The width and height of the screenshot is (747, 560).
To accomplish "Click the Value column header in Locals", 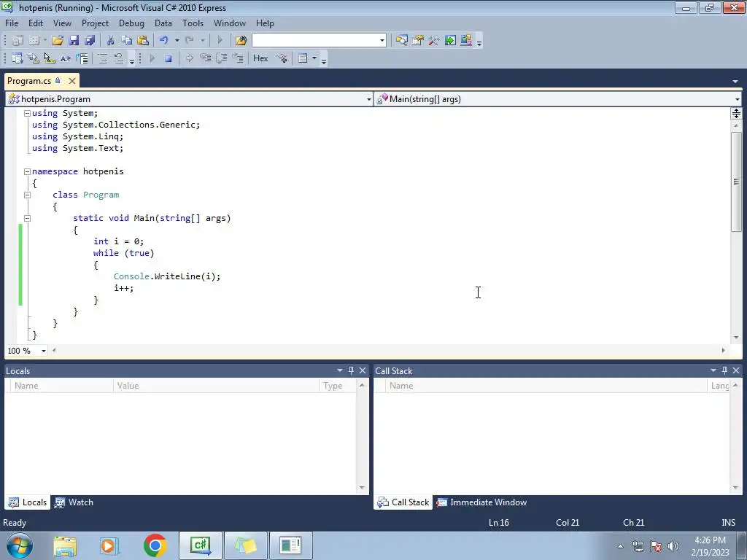I will (x=216, y=386).
